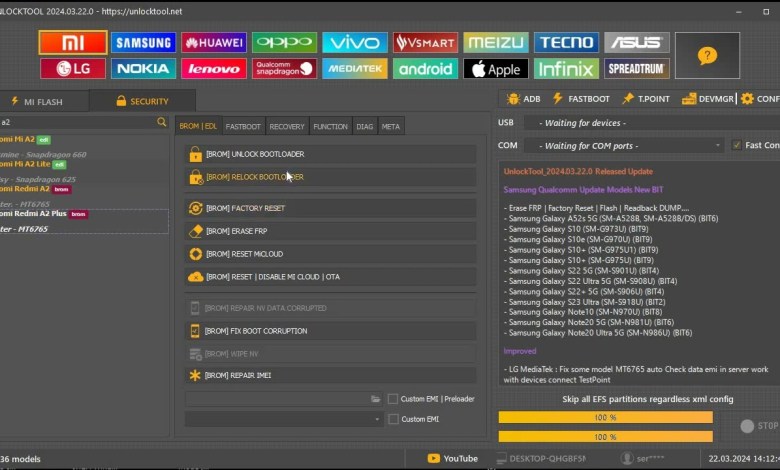Toggle the Fast Connect checkbox
Viewport: 780px width, 470px height.
(737, 145)
